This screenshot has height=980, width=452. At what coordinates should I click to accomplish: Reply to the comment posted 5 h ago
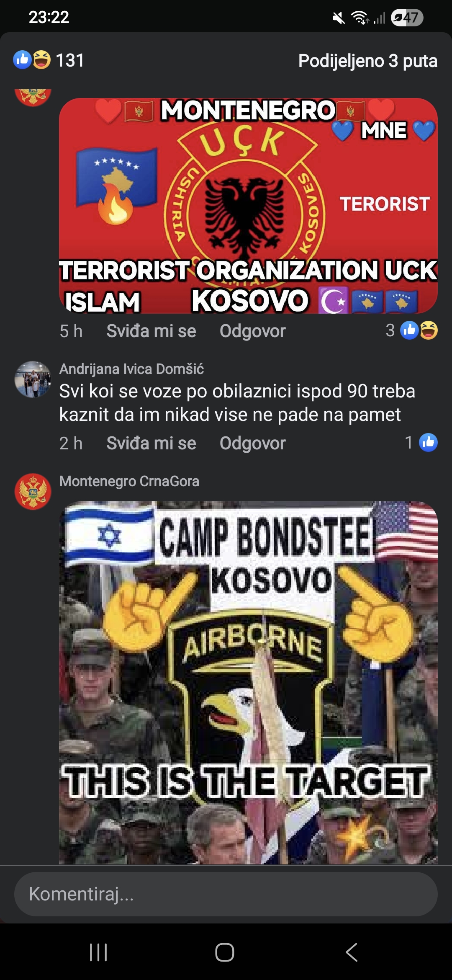[x=252, y=331]
